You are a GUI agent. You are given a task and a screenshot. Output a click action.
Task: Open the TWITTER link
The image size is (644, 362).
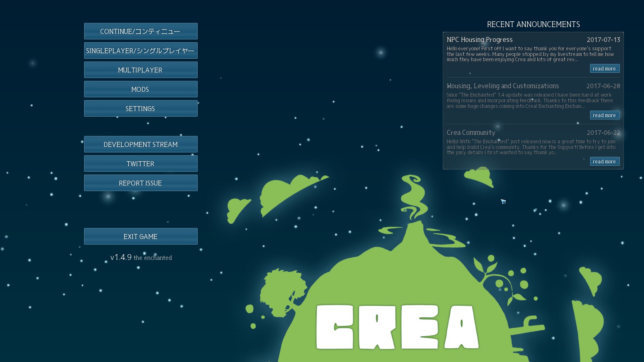pyautogui.click(x=140, y=163)
